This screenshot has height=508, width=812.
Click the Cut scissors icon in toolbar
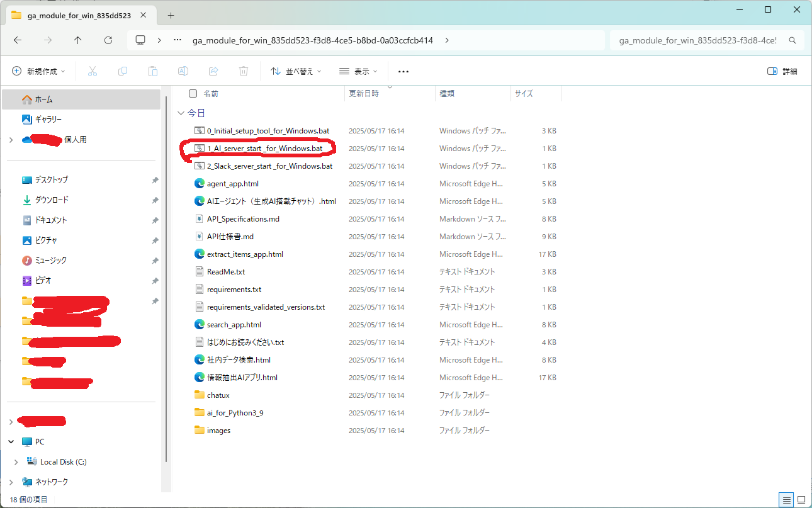point(93,72)
